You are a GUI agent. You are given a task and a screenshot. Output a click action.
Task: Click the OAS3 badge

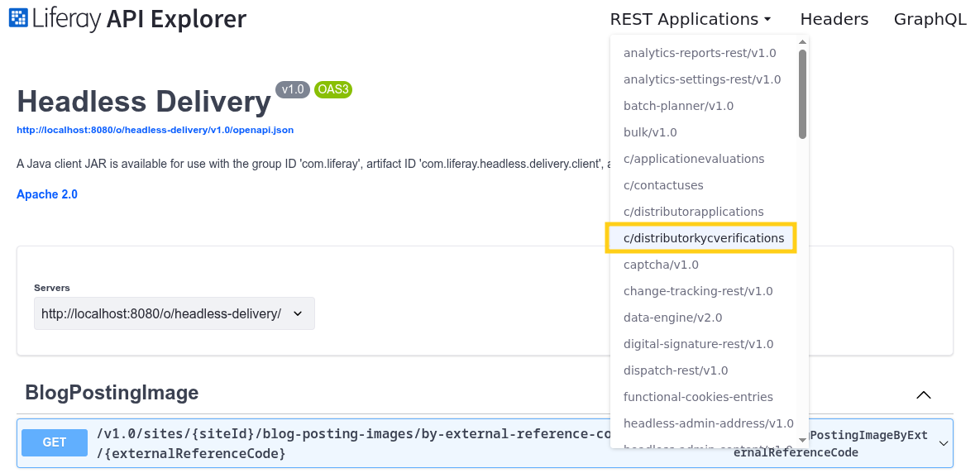pos(333,89)
